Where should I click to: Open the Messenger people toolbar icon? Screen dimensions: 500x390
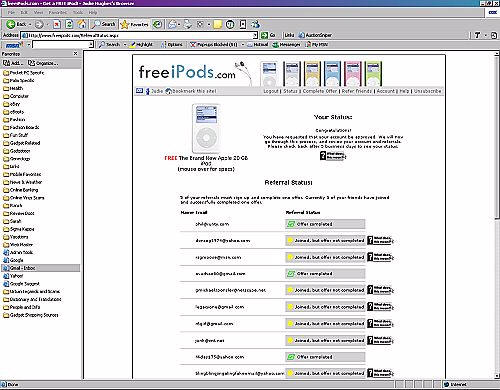tap(255, 24)
